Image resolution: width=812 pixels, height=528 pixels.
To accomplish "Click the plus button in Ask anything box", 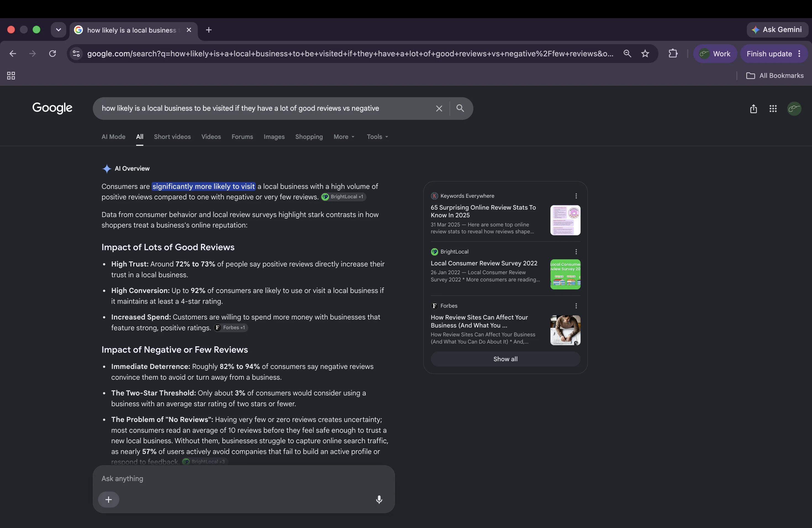I will 109,499.
